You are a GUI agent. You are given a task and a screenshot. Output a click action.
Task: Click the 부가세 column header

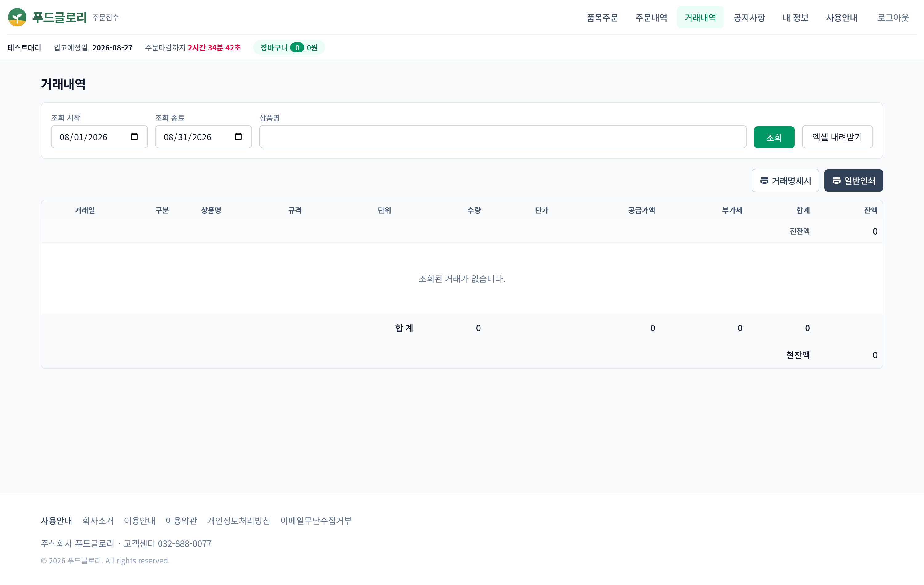pos(732,210)
